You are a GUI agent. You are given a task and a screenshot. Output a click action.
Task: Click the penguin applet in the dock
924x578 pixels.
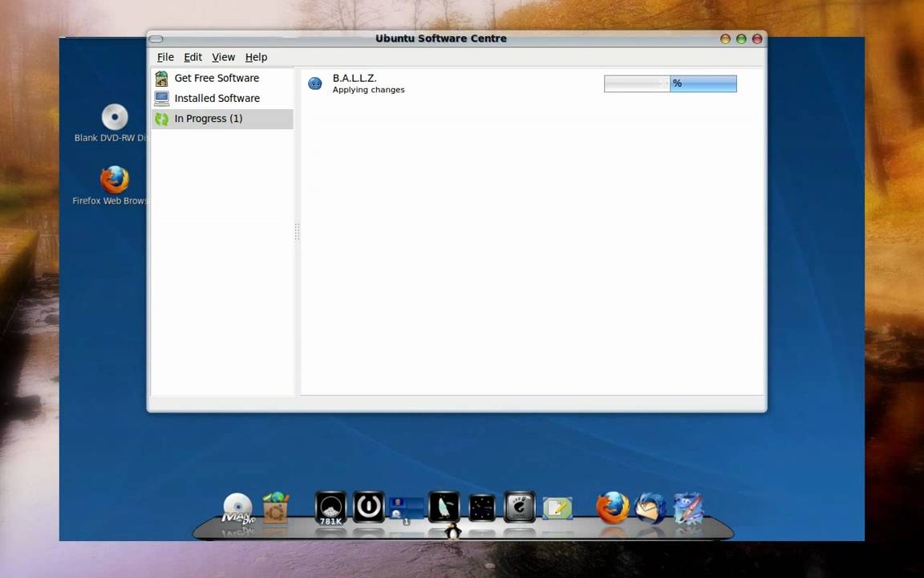(444, 507)
